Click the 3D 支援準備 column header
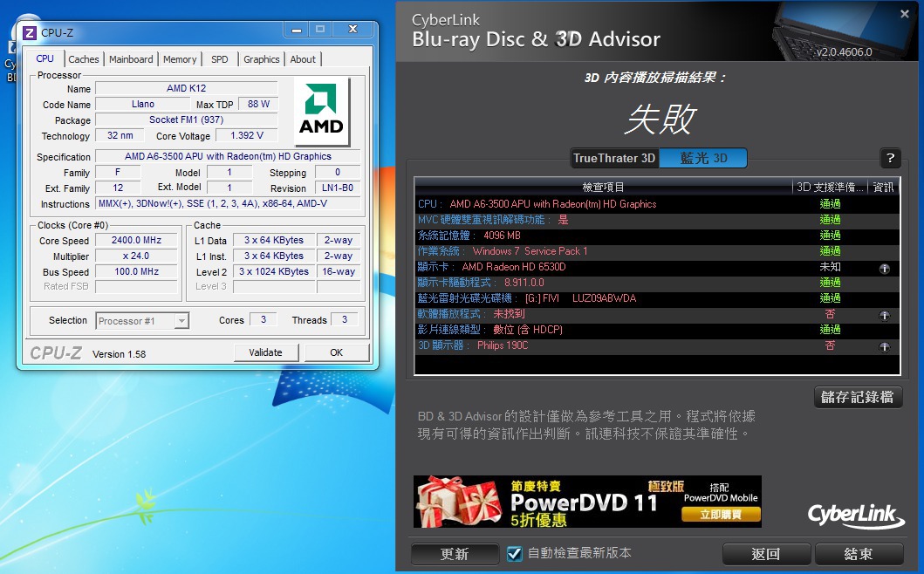Image resolution: width=924 pixels, height=574 pixels. point(830,187)
